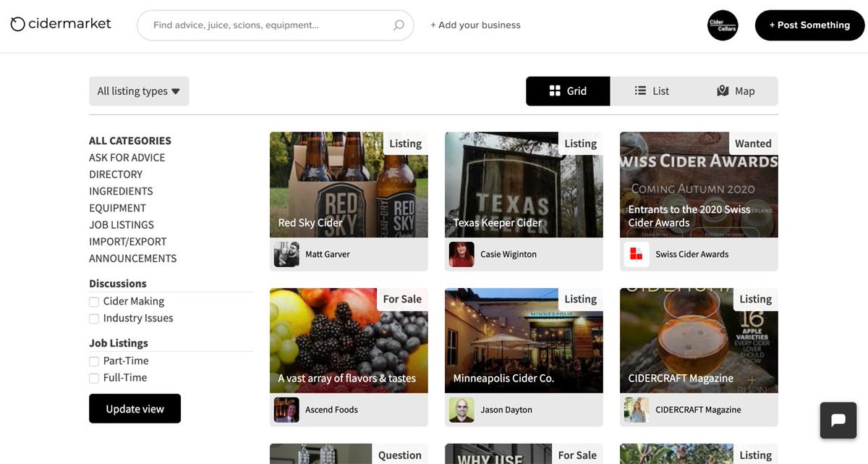868x464 pixels.
Task: Click the Swiss Cider Awards logo icon
Action: click(x=636, y=253)
